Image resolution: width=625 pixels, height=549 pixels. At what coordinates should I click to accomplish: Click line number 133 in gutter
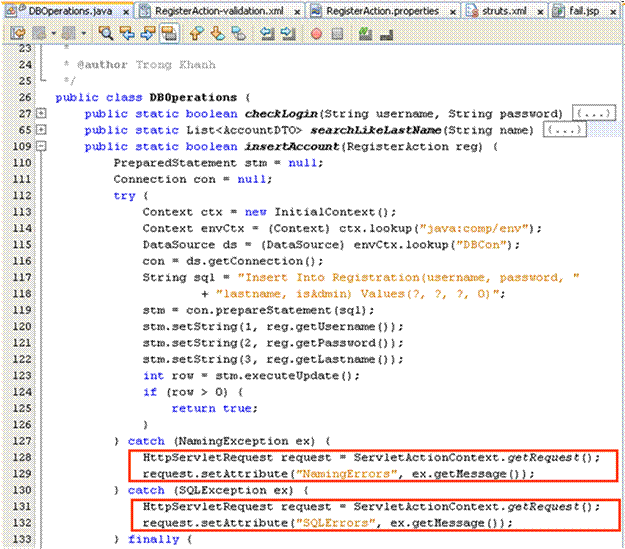tap(22, 539)
